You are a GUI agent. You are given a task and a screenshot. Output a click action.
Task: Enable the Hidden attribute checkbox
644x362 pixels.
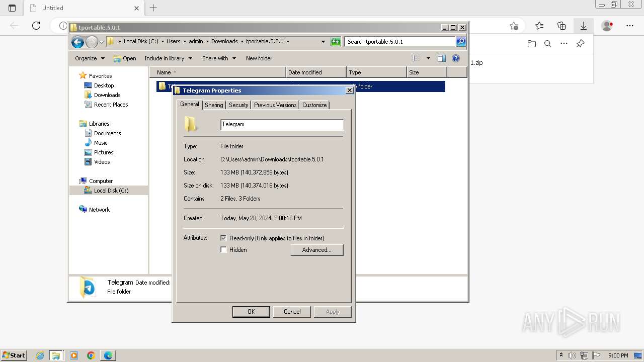[223, 249]
